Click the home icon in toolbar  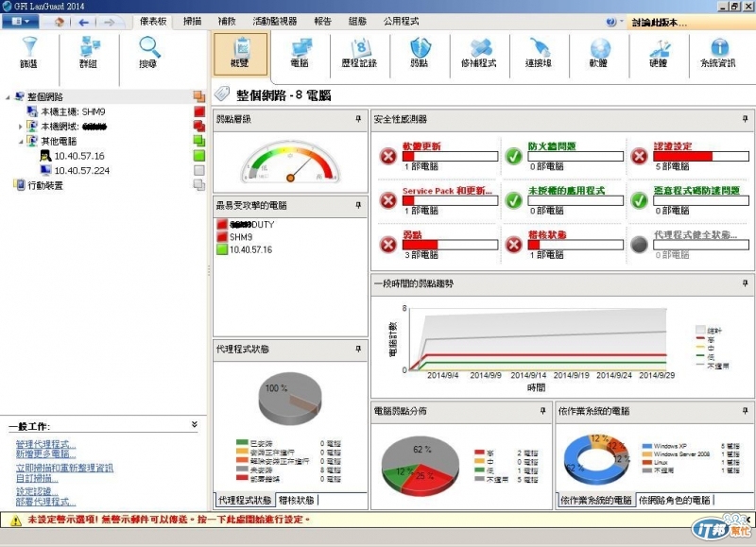coord(59,22)
